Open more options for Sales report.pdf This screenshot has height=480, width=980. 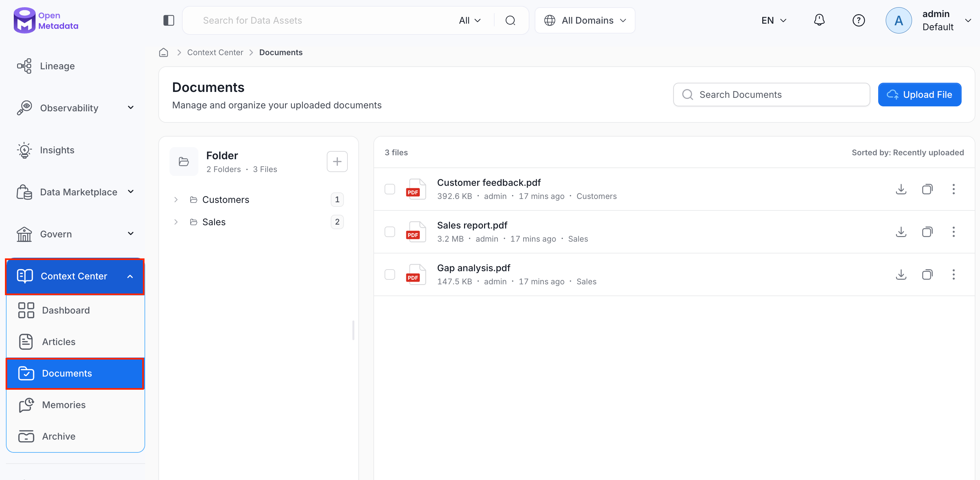click(x=953, y=232)
